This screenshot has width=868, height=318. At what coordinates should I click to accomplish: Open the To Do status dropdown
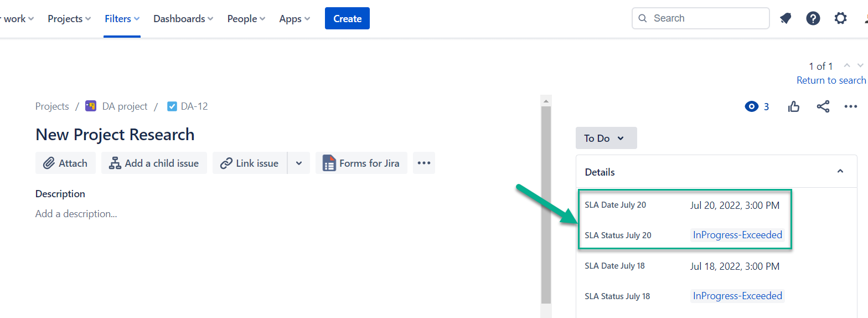point(606,139)
